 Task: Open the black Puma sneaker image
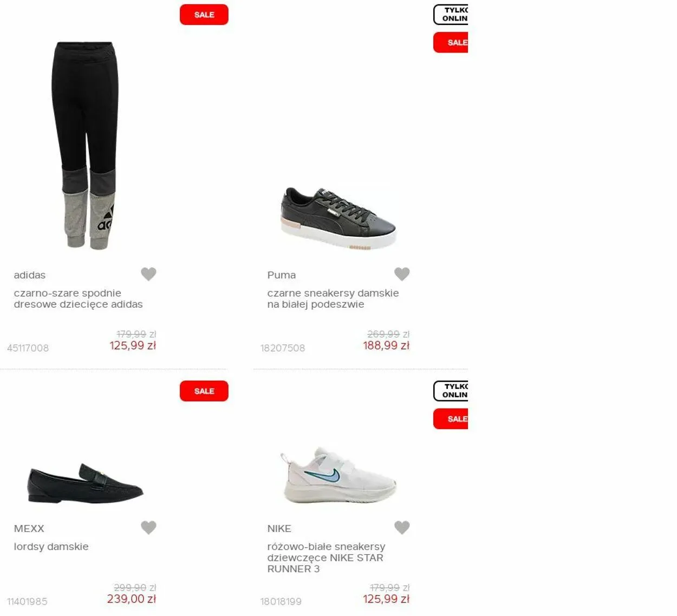[x=338, y=218]
